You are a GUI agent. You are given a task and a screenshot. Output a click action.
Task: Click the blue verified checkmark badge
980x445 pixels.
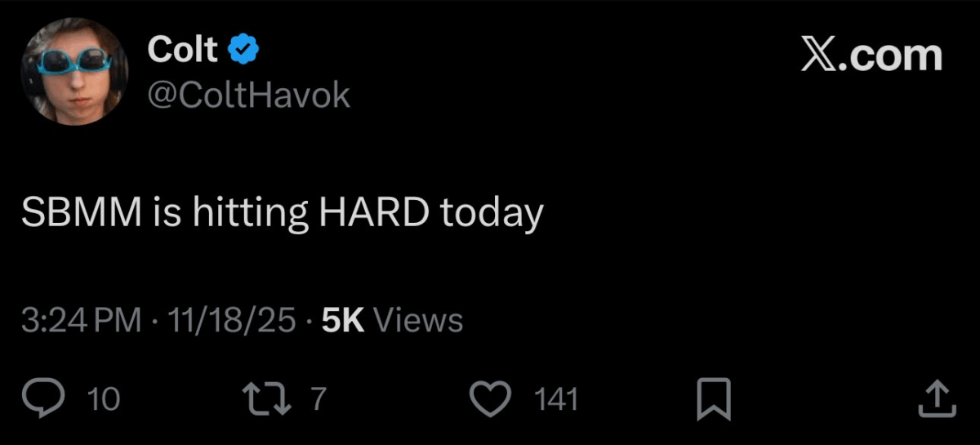click(x=243, y=51)
